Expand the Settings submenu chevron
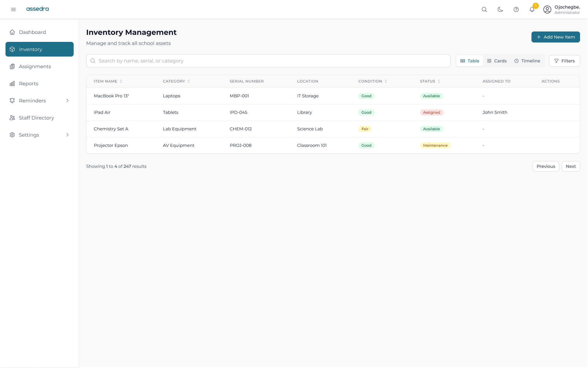The image size is (588, 368). coord(68,135)
